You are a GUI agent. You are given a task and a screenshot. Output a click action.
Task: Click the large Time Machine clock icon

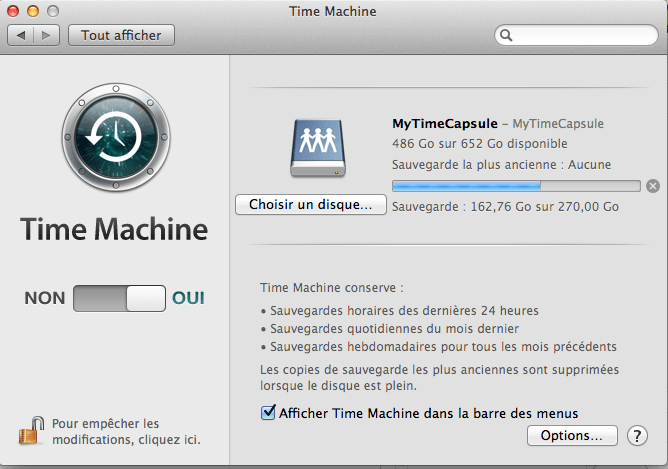click(x=116, y=137)
